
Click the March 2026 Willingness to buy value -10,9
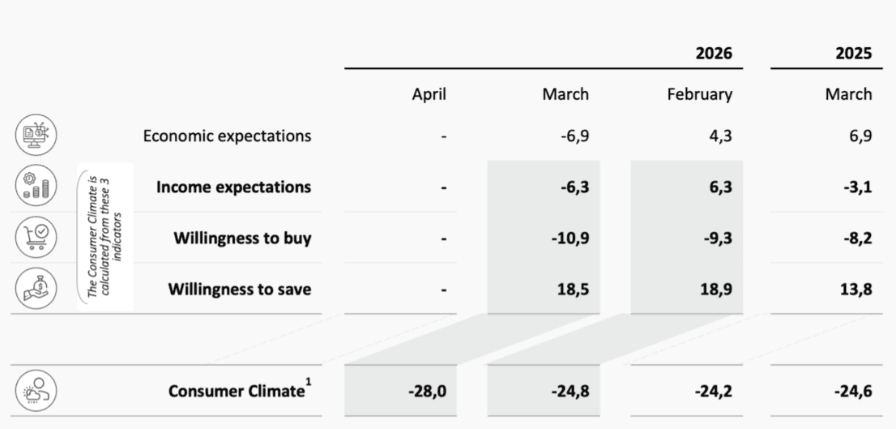pos(569,238)
